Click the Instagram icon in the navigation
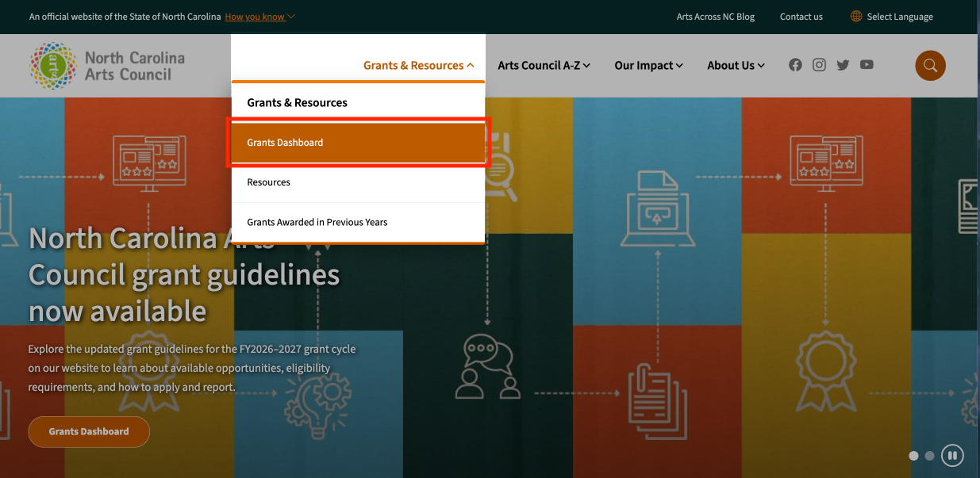Image resolution: width=980 pixels, height=478 pixels. pos(819,65)
